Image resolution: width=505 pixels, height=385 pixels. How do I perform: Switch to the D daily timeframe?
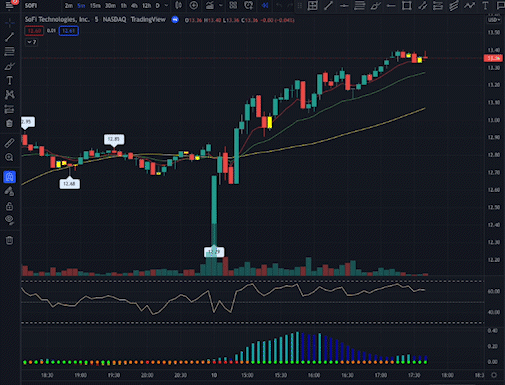click(158, 6)
